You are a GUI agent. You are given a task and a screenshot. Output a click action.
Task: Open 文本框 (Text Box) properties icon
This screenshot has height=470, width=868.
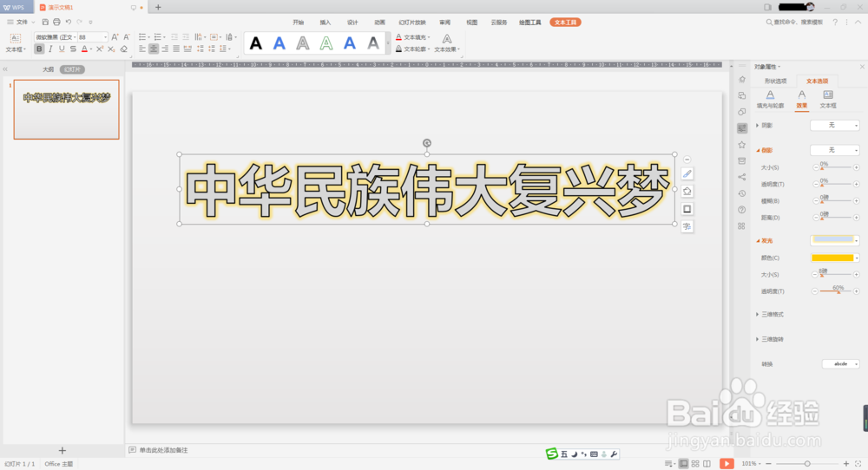coord(827,100)
